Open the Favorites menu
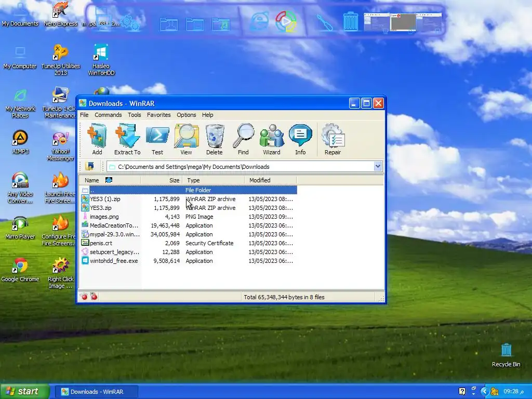 [159, 115]
